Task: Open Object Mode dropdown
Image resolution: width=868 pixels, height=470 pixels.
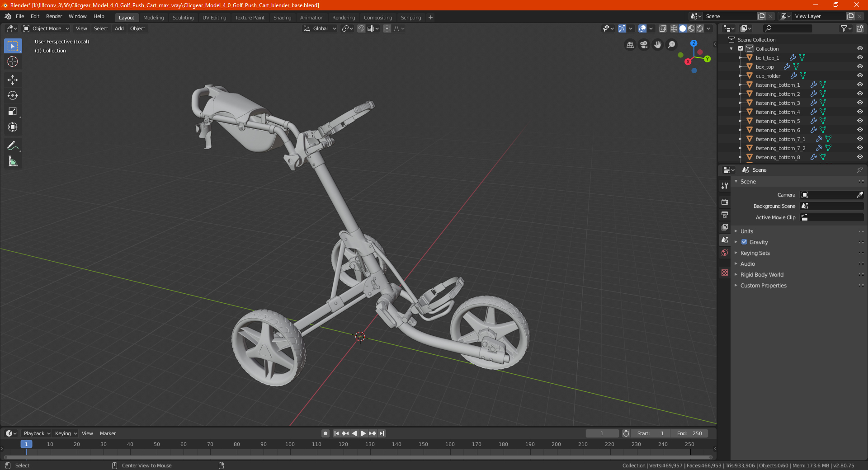Action: 46,28
